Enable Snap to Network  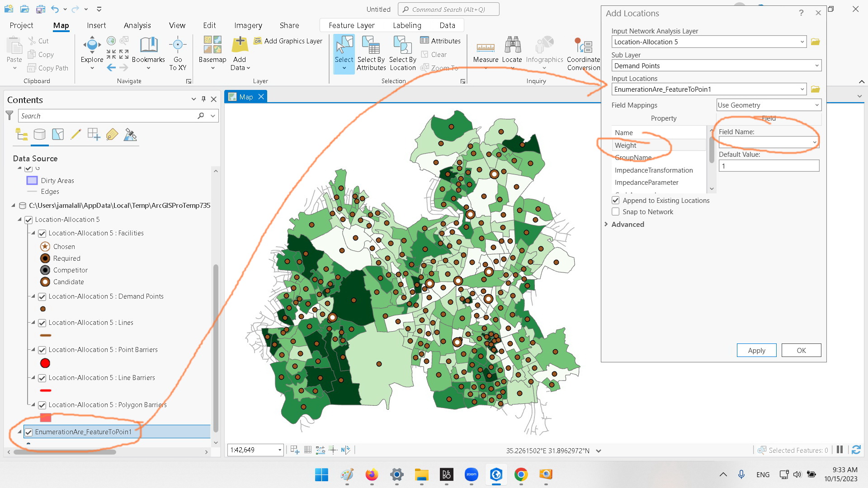coord(615,211)
